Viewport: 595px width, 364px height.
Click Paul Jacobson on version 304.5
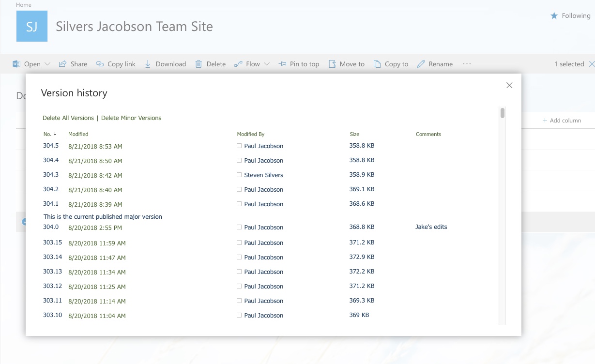click(x=264, y=146)
